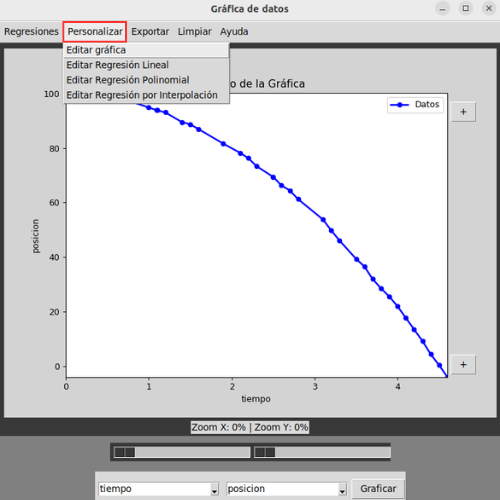Open the posicion dropdown arrow
Image resolution: width=500 pixels, height=500 pixels.
342,490
